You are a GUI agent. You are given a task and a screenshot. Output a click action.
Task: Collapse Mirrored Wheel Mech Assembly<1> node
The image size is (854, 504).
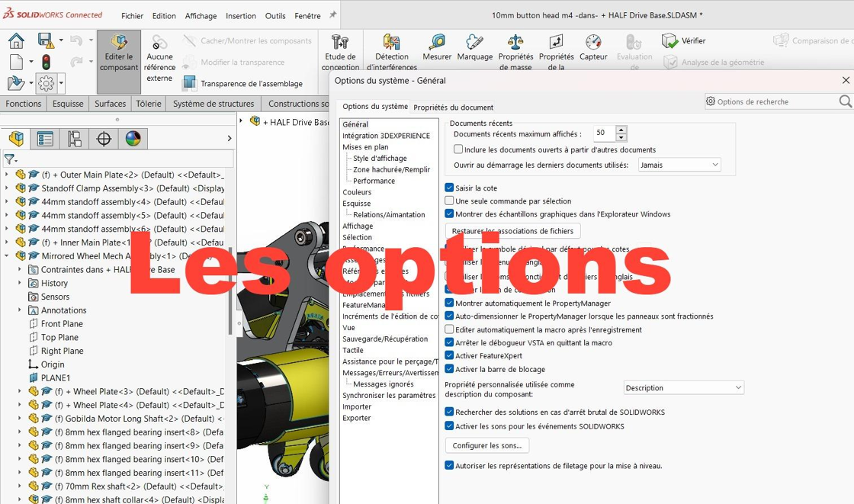pyautogui.click(x=7, y=255)
